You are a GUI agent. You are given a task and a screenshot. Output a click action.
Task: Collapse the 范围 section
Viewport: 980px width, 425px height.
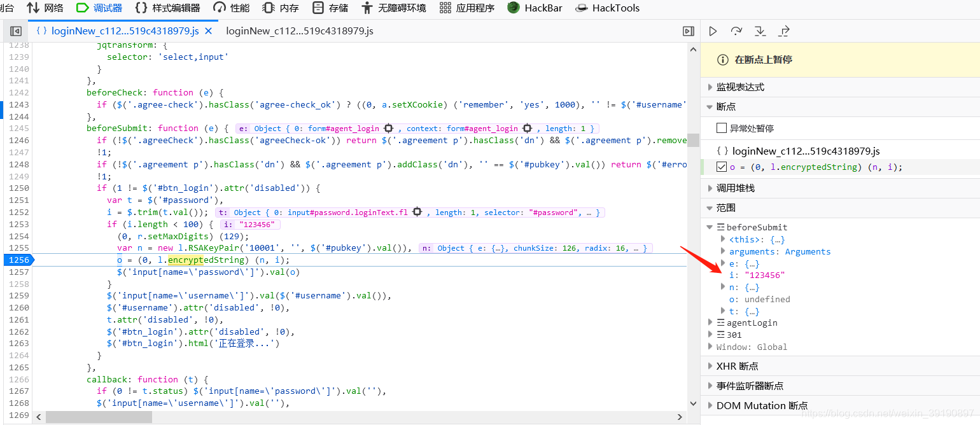[840, 208]
